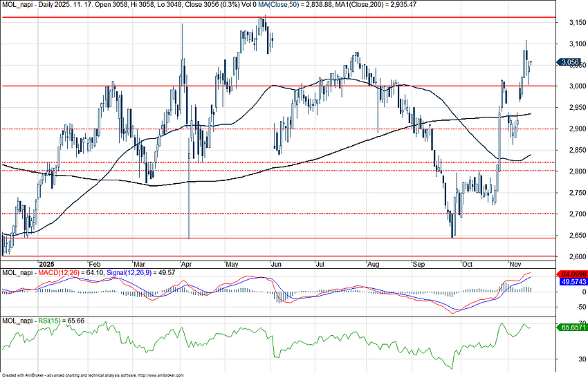Click the Nov label on the time axis
This screenshot has height=378, width=588.
coord(515,264)
